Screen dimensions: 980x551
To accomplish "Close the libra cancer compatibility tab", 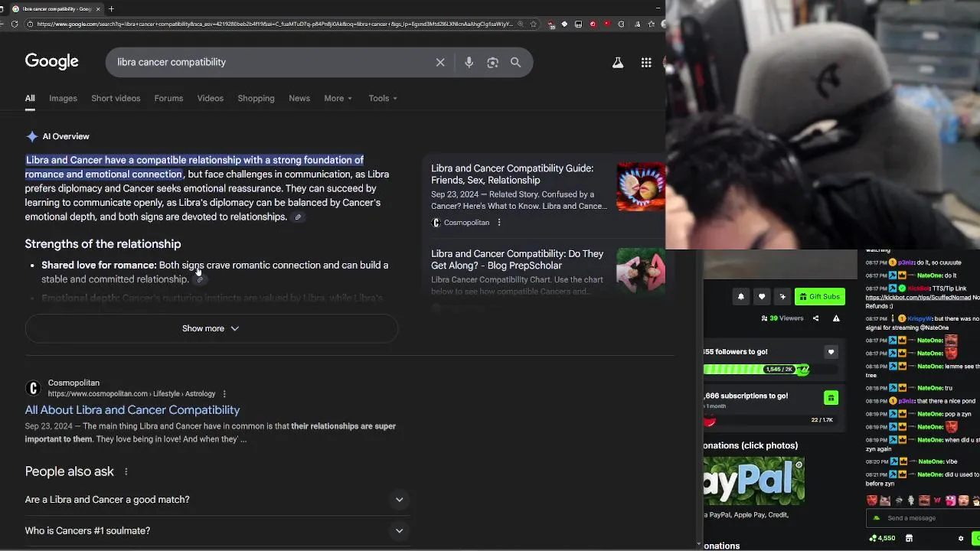I will click(x=98, y=8).
